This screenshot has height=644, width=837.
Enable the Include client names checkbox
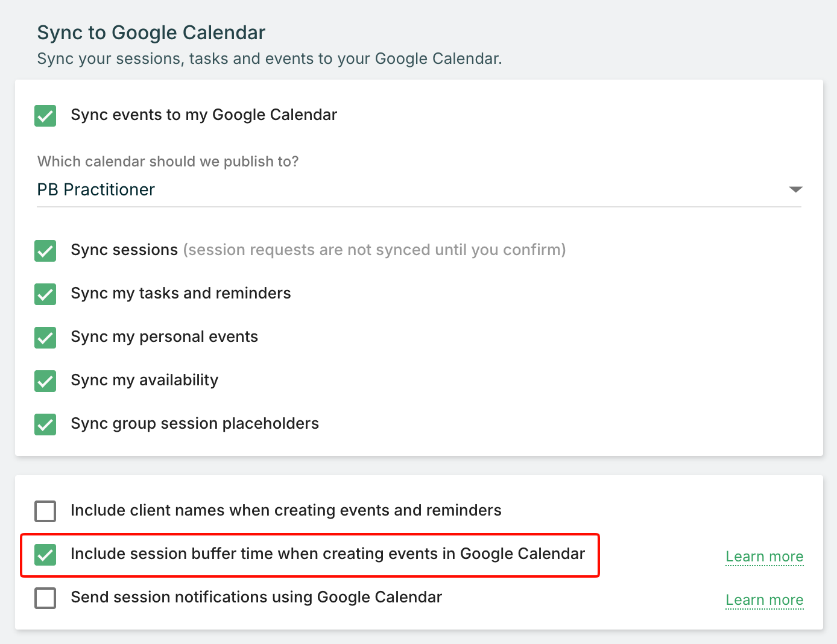(x=45, y=511)
